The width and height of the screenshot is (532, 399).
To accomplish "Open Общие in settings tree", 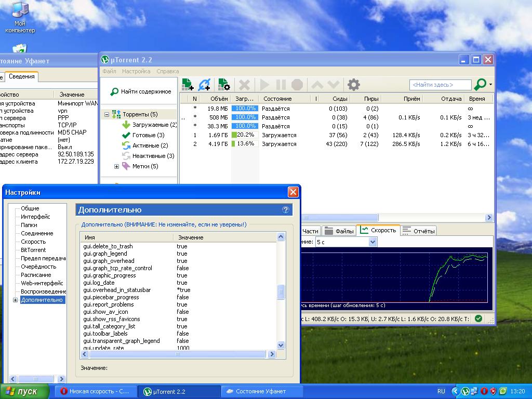I will point(30,208).
